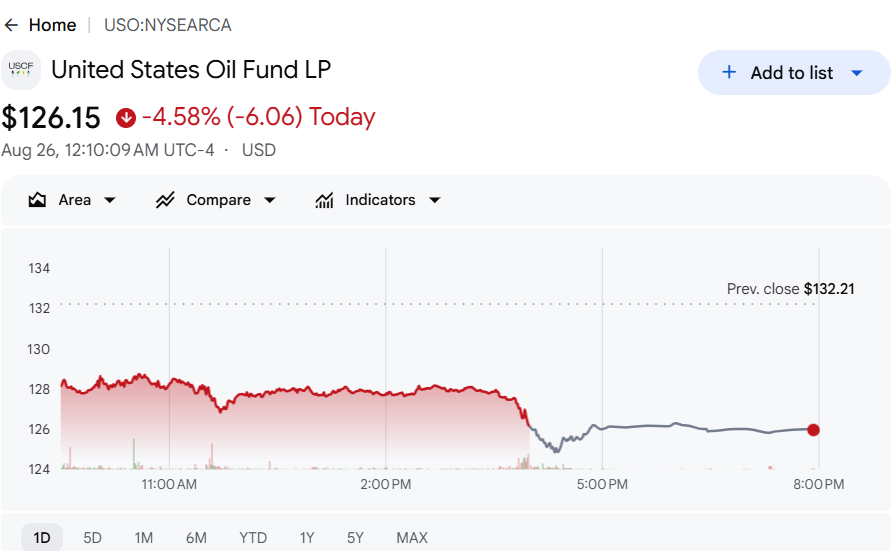This screenshot has width=894, height=551.
Task: Choose the YTD range tab
Action: coord(253,537)
